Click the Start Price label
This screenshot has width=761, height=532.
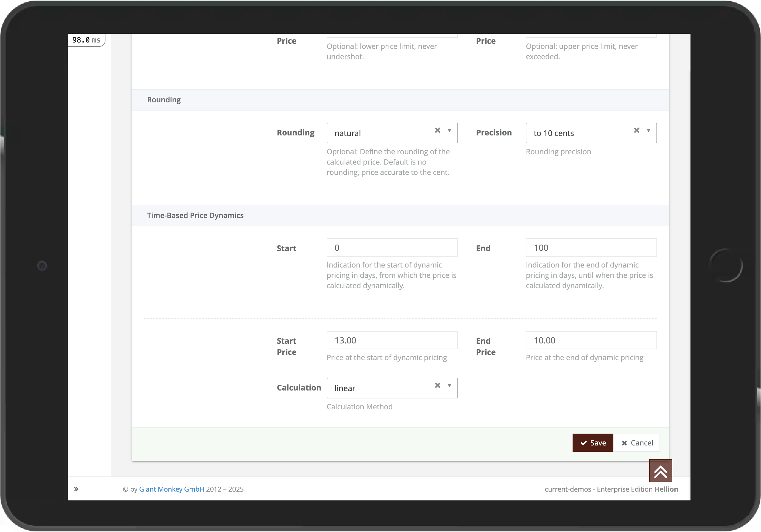(x=287, y=346)
